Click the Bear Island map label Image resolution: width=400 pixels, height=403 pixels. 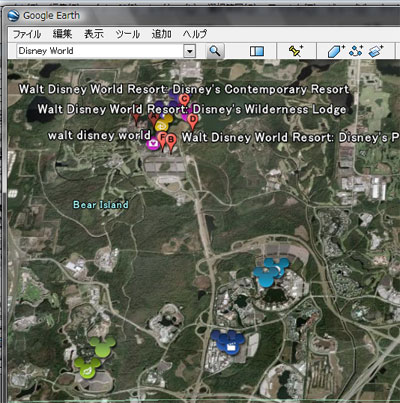coord(101,205)
